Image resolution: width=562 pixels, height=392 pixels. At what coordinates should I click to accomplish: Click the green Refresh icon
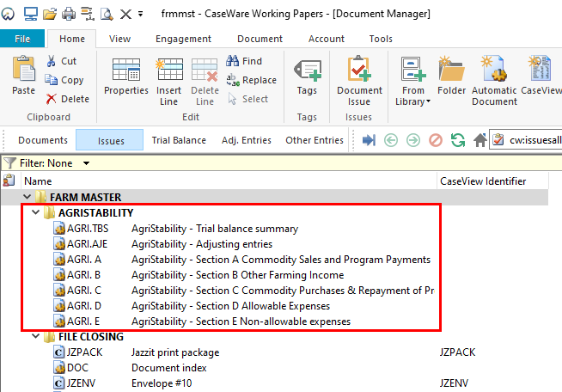tap(458, 140)
